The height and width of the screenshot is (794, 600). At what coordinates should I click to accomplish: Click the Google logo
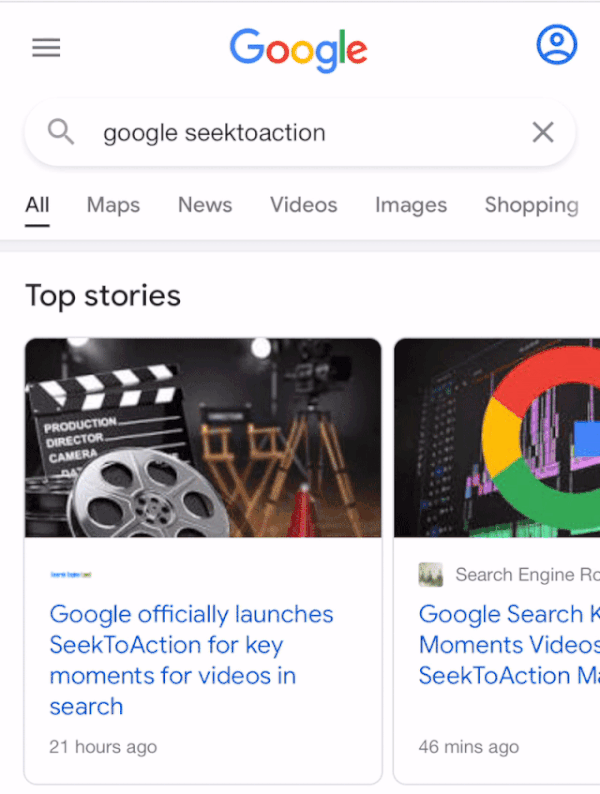(x=298, y=48)
